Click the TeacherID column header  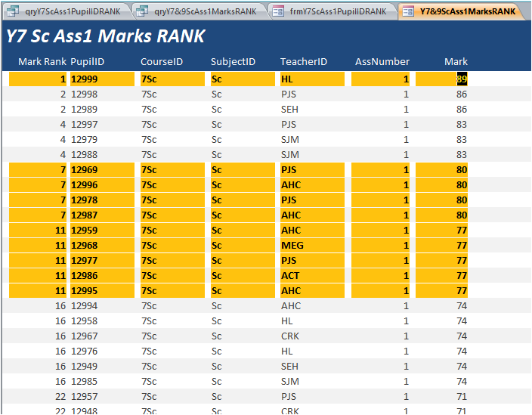pyautogui.click(x=303, y=62)
